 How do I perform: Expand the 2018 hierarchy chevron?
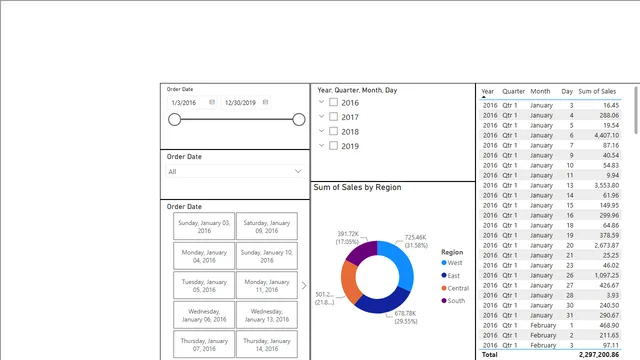click(322, 131)
